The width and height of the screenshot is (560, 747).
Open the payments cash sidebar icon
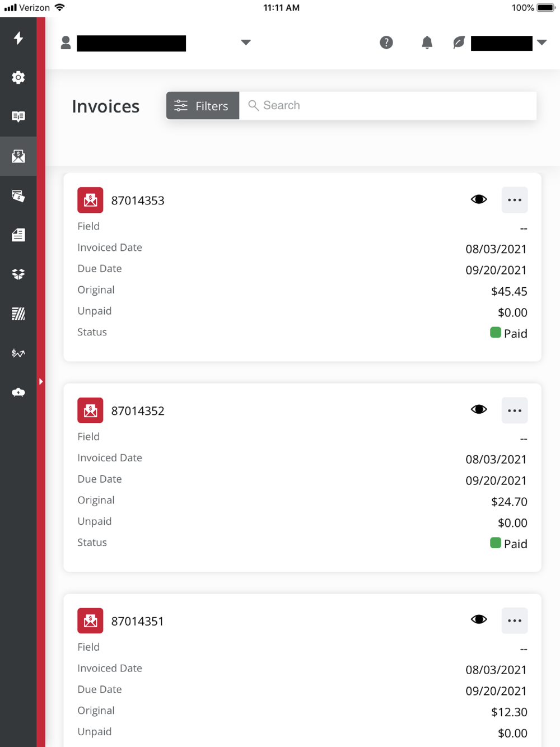(x=18, y=195)
